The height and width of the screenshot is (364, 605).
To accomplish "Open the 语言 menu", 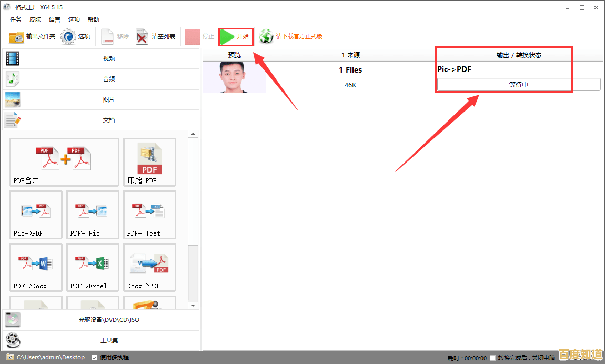I will tap(54, 19).
